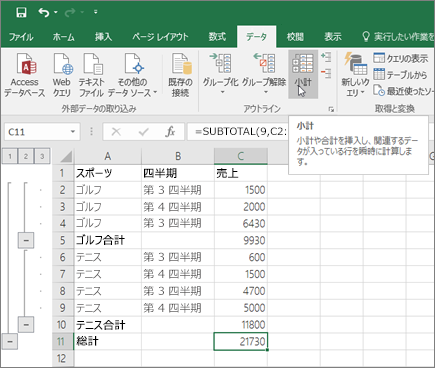Select the データ tab

(x=256, y=37)
